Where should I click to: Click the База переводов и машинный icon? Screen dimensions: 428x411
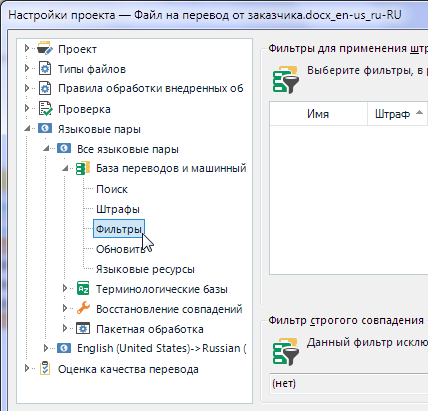[83, 168]
